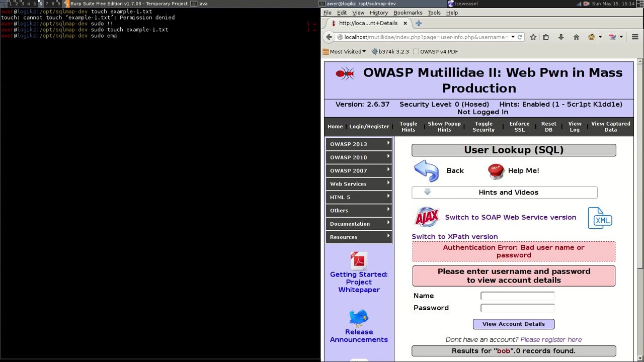Open the File menu in Iceweasel
This screenshot has height=362, width=644.
[x=328, y=13]
